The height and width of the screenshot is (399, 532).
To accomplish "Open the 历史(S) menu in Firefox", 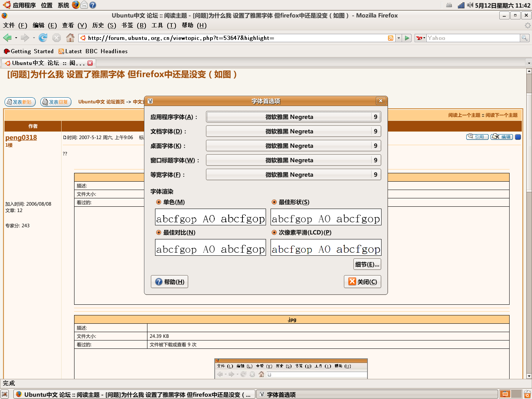I will [x=104, y=25].
